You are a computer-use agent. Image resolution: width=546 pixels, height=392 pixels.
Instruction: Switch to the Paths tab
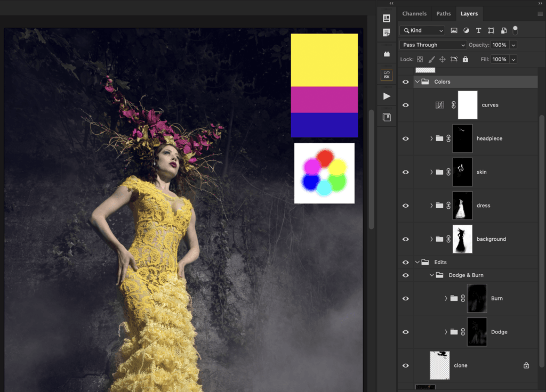(444, 13)
